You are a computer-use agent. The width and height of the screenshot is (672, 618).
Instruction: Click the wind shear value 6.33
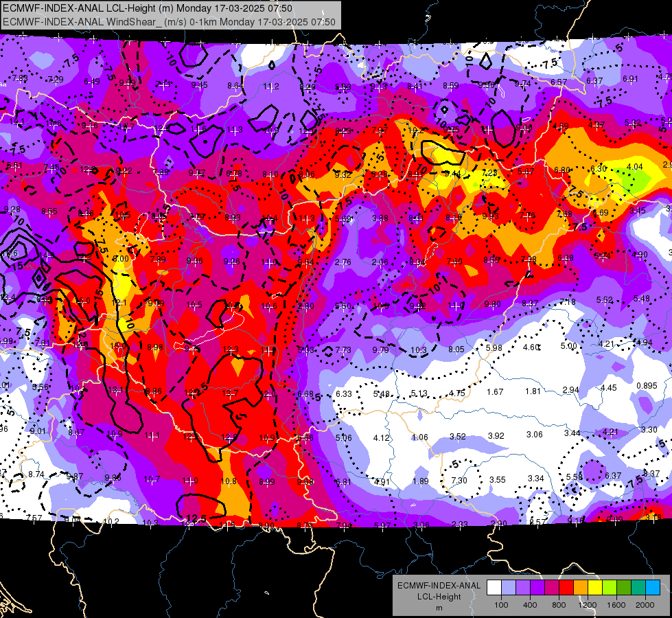click(x=344, y=393)
